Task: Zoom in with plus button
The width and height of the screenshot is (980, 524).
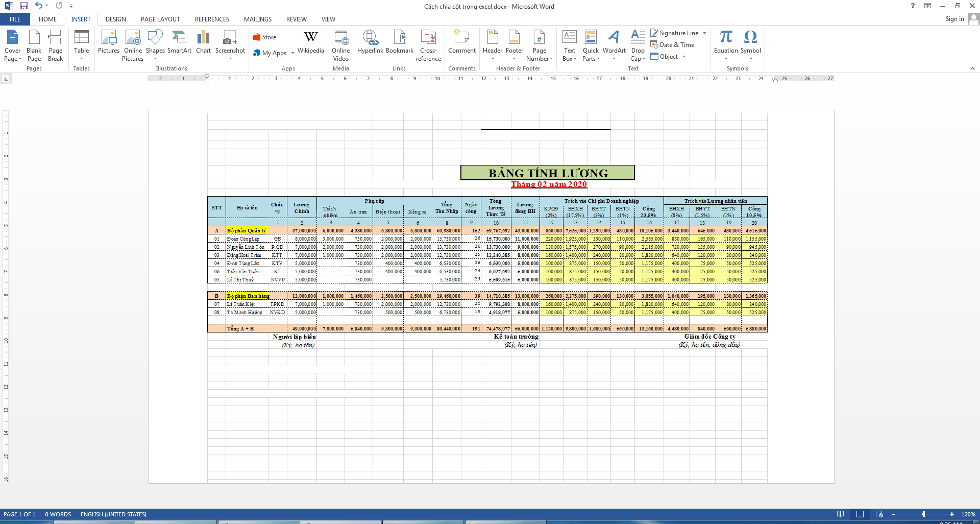Action: (x=952, y=514)
